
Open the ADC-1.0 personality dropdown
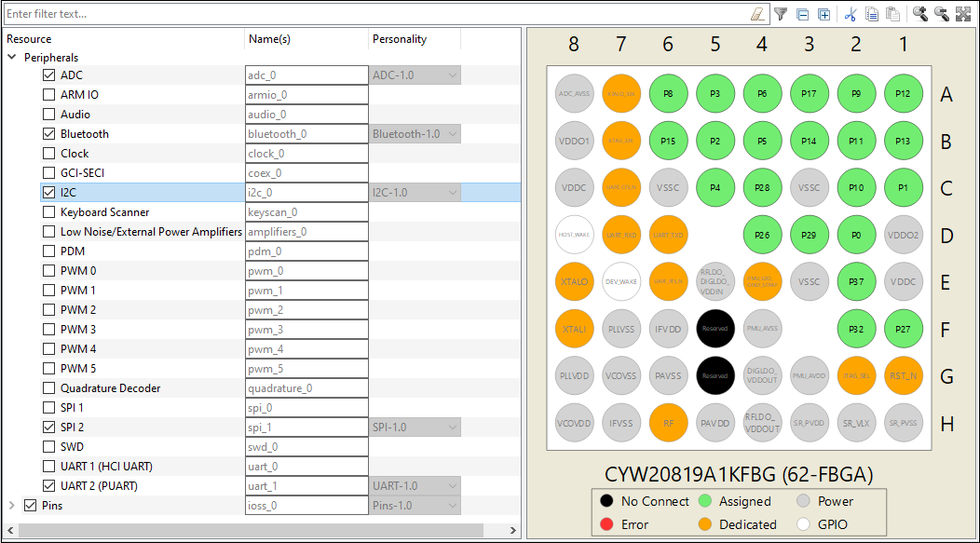pyautogui.click(x=415, y=75)
